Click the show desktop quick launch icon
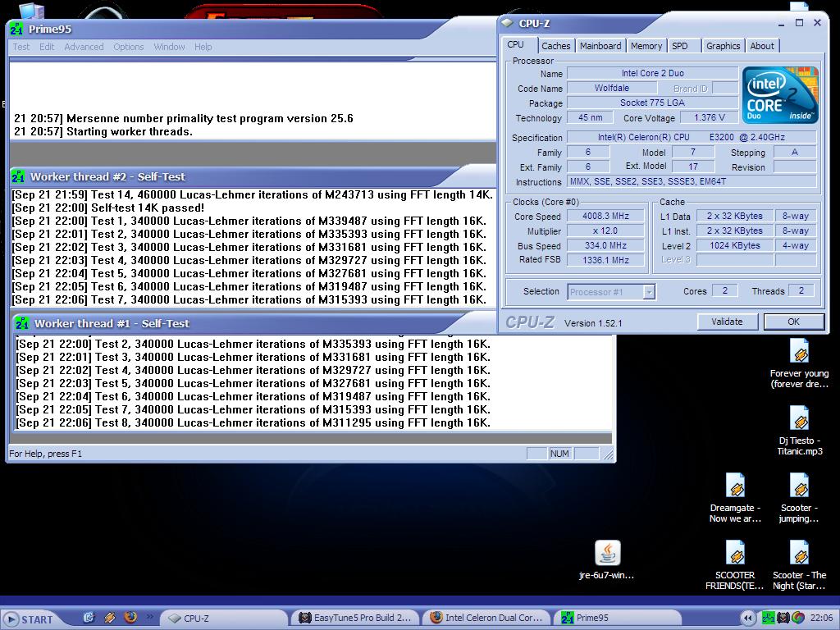The image size is (840, 630). point(89,617)
